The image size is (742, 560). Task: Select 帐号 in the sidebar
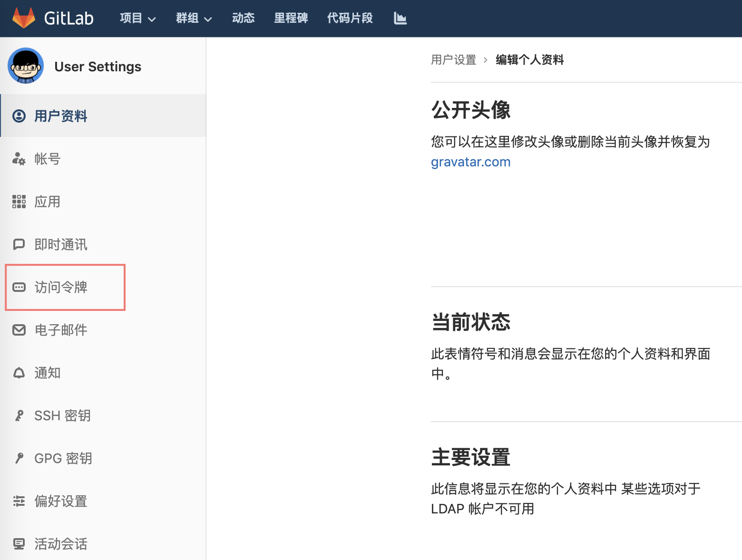pyautogui.click(x=47, y=159)
